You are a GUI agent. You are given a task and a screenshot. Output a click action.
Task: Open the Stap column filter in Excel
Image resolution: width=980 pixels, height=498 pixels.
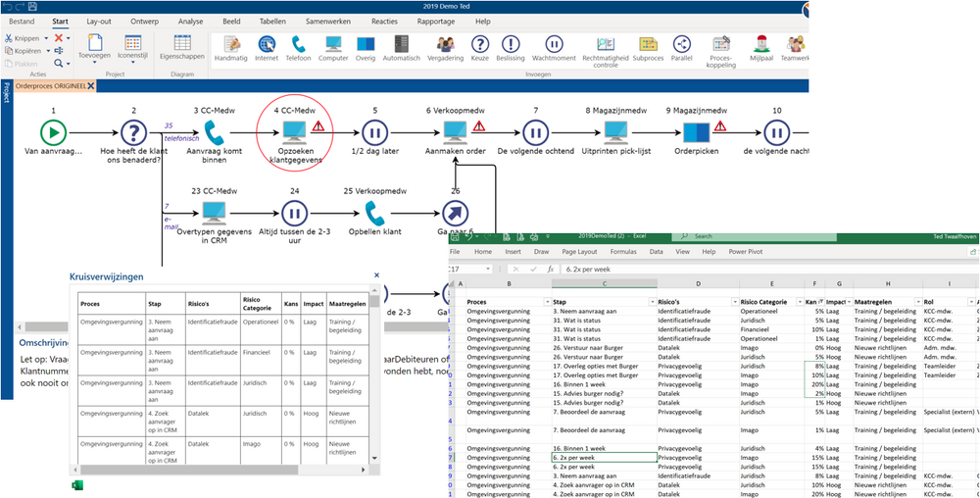point(652,302)
